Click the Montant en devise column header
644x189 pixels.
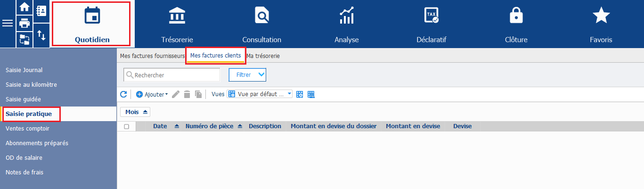pos(413,126)
